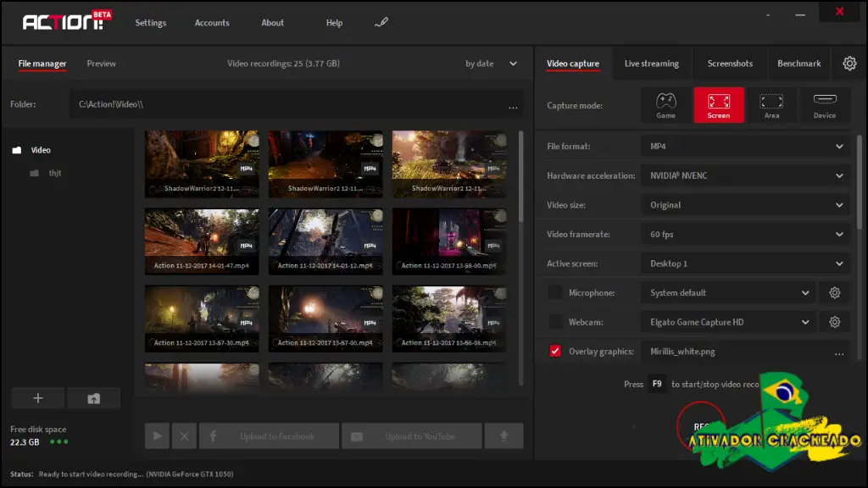
Task: Click 'Video recordings: 25 (3.77 GB)' text
Action: [x=283, y=64]
